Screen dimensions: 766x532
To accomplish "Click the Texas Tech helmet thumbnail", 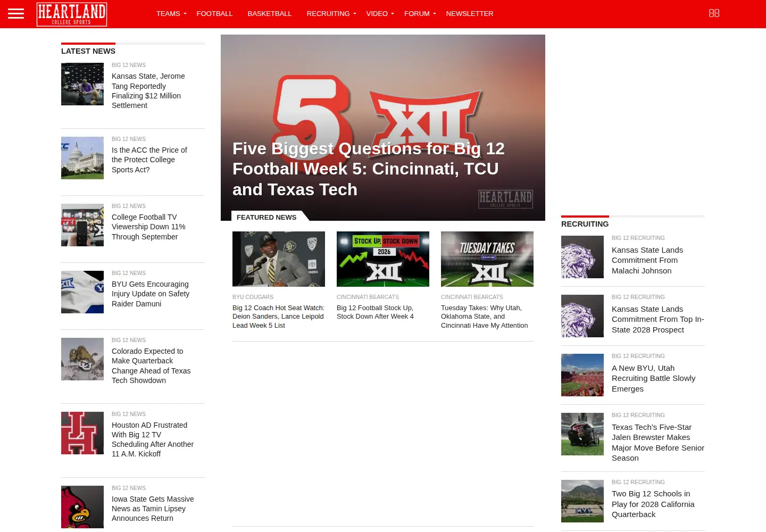I will 582,434.
